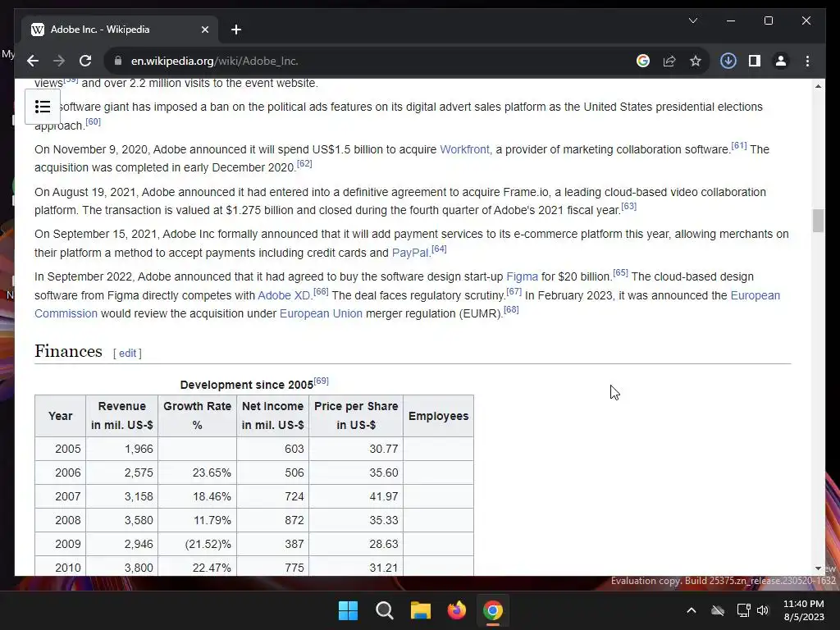Open Windows taskbar search
The width and height of the screenshot is (840, 630).
385,610
